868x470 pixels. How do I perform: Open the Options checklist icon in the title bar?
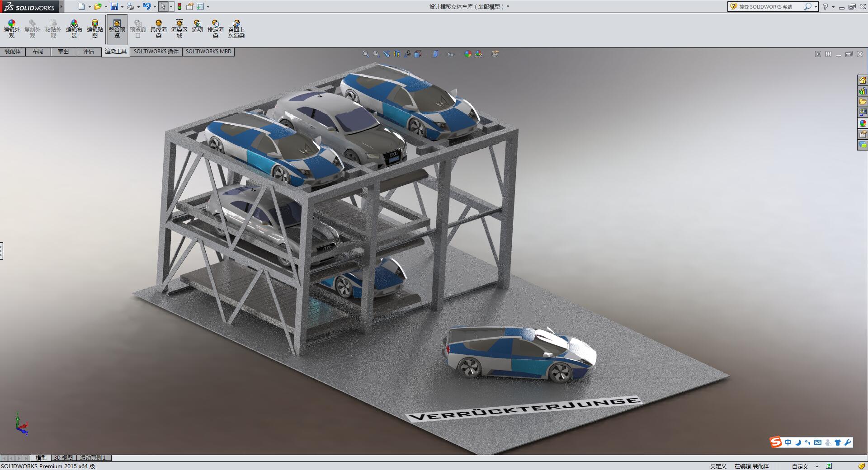tap(200, 6)
